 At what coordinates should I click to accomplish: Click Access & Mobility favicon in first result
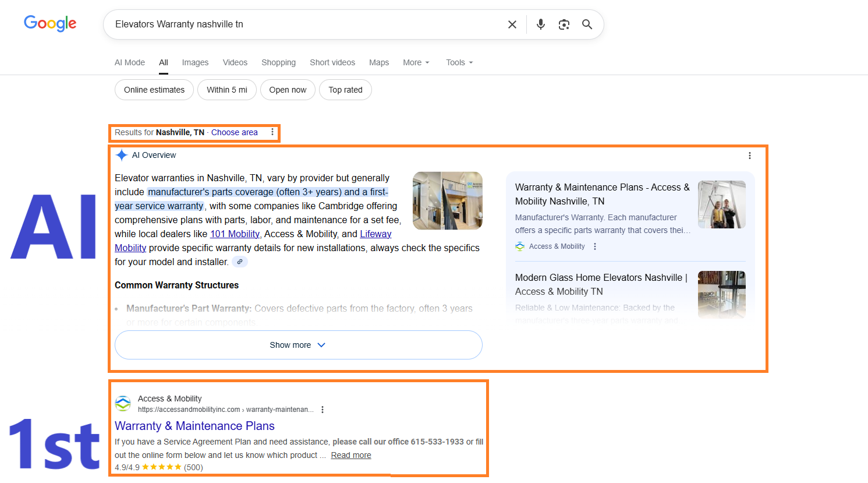tap(123, 403)
